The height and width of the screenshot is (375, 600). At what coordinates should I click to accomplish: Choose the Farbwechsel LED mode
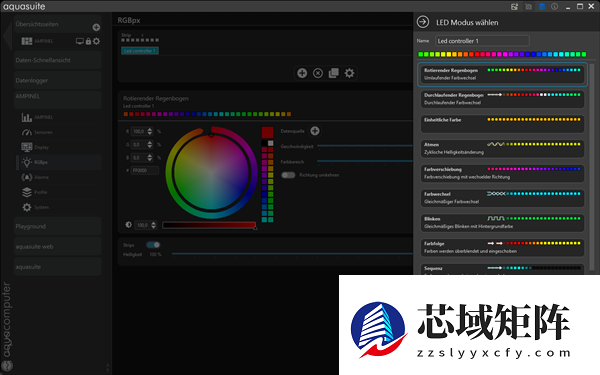coord(502,198)
